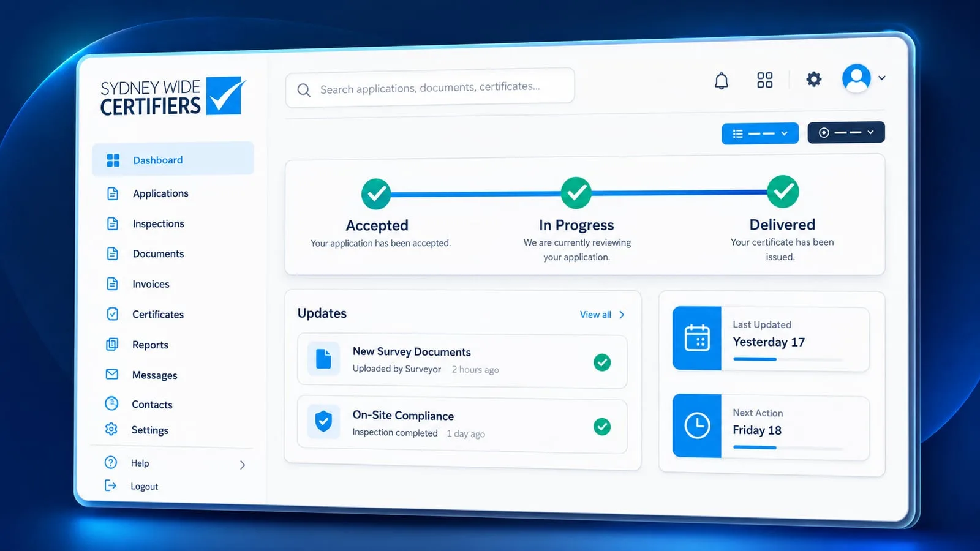This screenshot has height=551, width=980.
Task: Click '2 hours ago' timestamp
Action: tap(475, 370)
